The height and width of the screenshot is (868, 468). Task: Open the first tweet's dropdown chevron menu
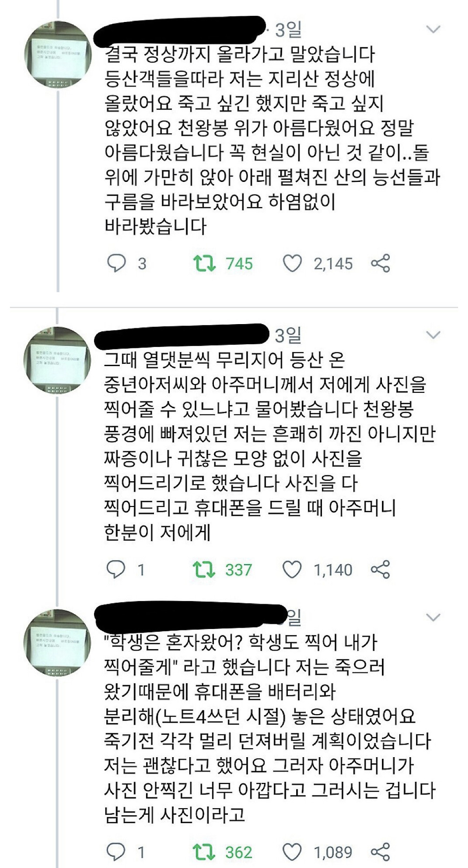pos(434,29)
